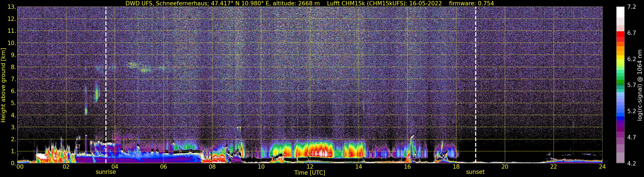Click colorbar value label '6.2'
This screenshot has height=177, width=644.
coord(632,59)
